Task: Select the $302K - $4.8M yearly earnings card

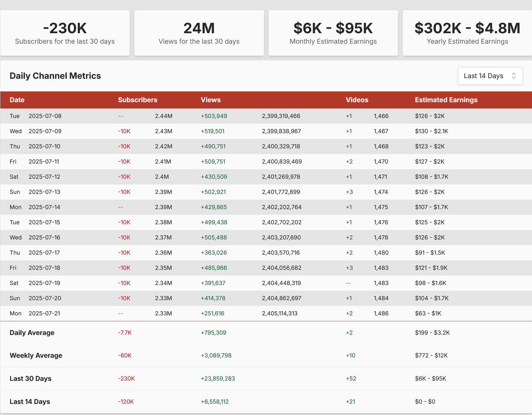Action: 467,33
